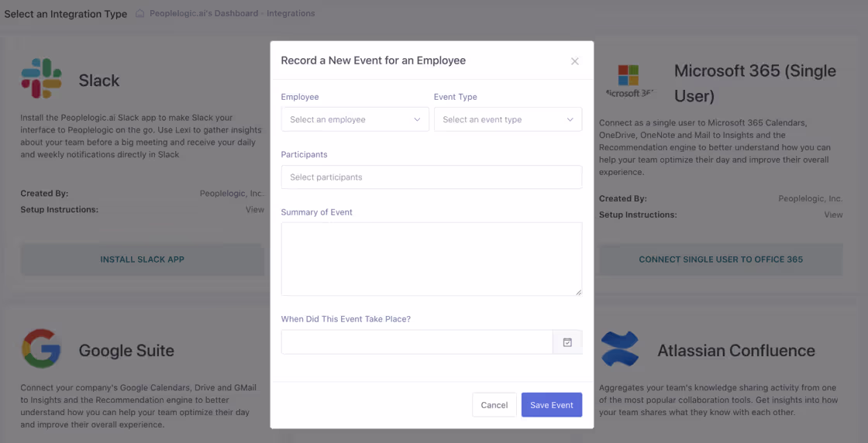Click the Microsoft 365 (Single User) heading
Viewport: 868px width, 443px height.
click(755, 84)
